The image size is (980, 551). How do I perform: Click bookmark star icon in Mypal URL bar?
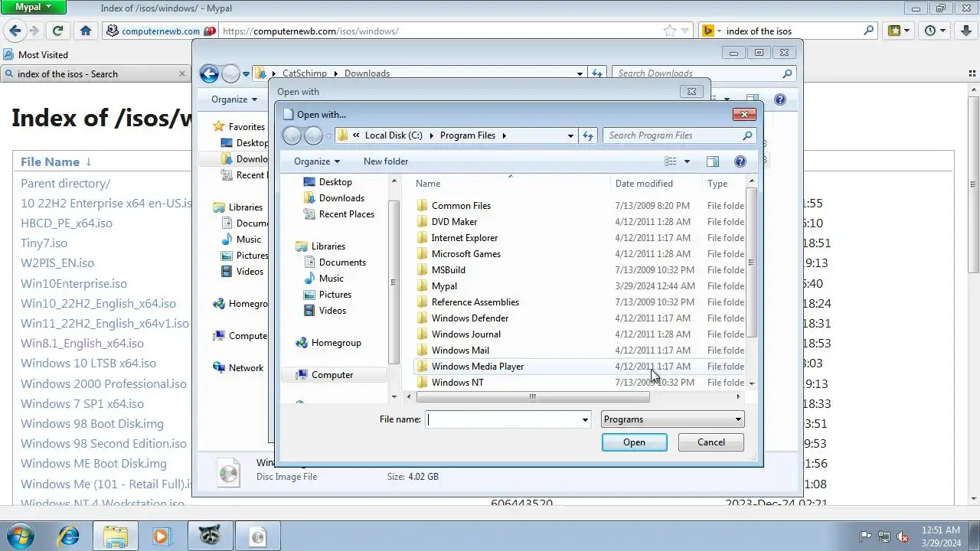point(670,31)
